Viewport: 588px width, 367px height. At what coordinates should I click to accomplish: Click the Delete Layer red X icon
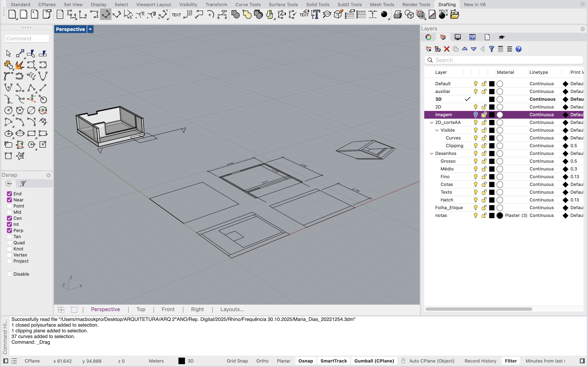[447, 49]
